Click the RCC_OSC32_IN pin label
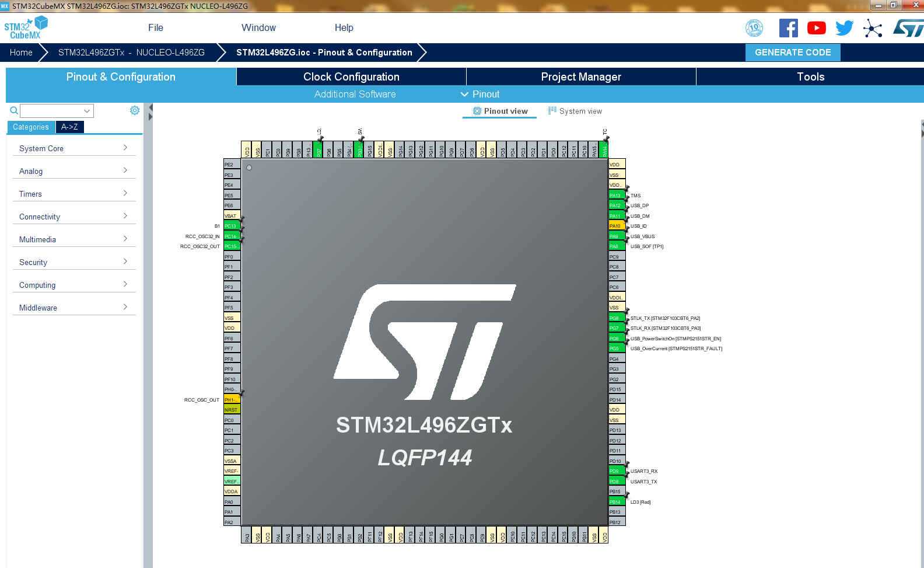The width and height of the screenshot is (924, 568). (202, 236)
